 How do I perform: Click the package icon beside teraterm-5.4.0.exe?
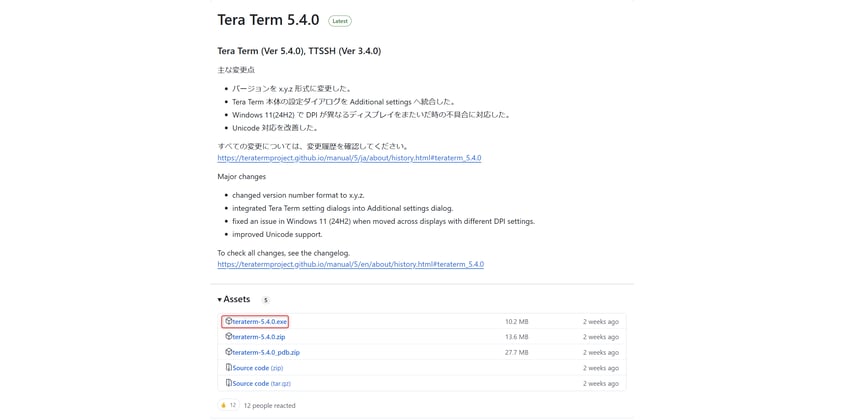point(228,321)
